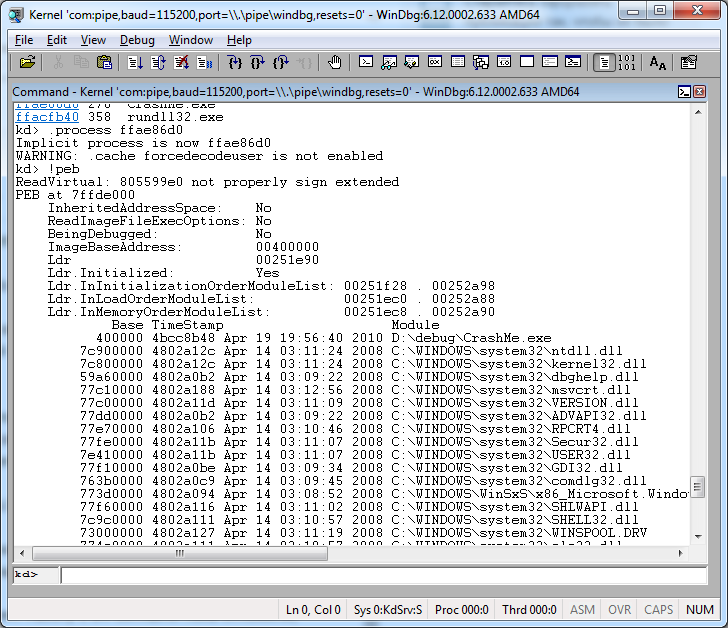The image size is (728, 628).
Task: Open the Command Browser toolbar icon
Action: 573,62
